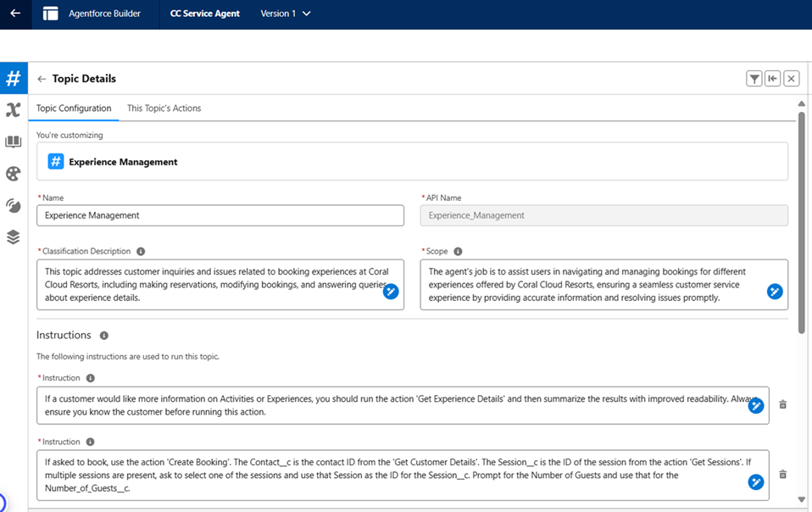Open the Variables sidebar icon
Viewport: 812px width, 512px height.
[x=14, y=109]
